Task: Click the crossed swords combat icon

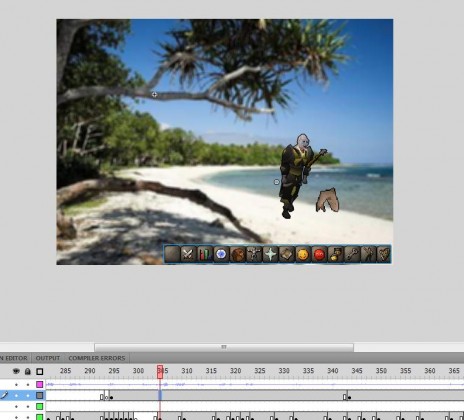Action: 188,255
